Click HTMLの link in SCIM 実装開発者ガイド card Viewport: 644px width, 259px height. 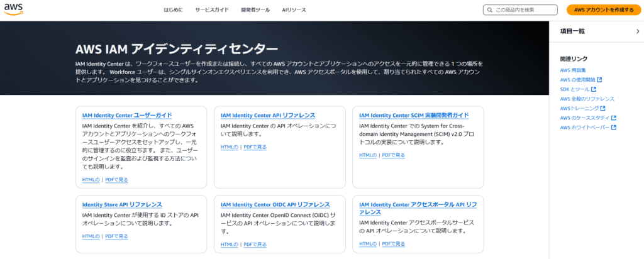click(367, 155)
